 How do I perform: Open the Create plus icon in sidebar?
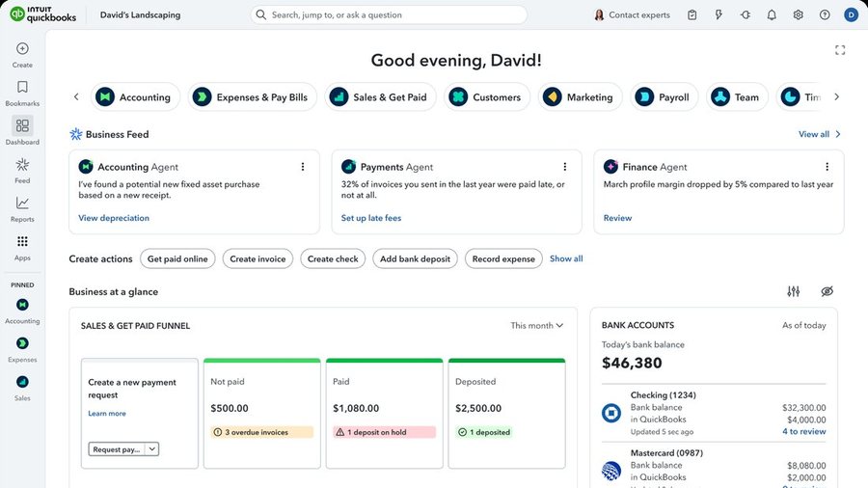(22, 48)
